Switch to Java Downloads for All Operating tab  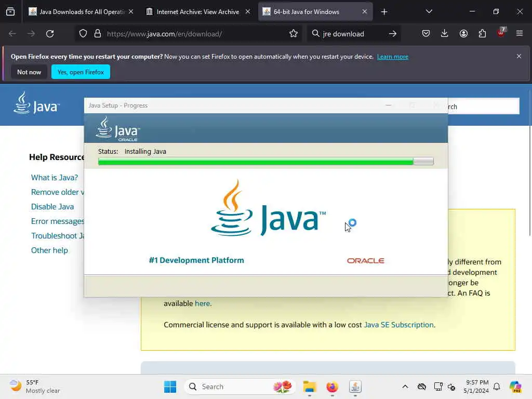[82, 11]
